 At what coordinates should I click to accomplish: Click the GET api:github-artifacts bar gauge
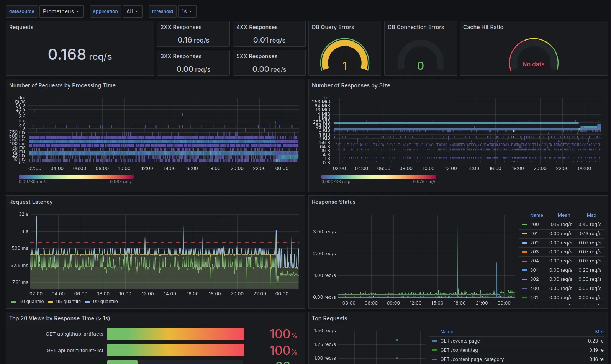175,334
